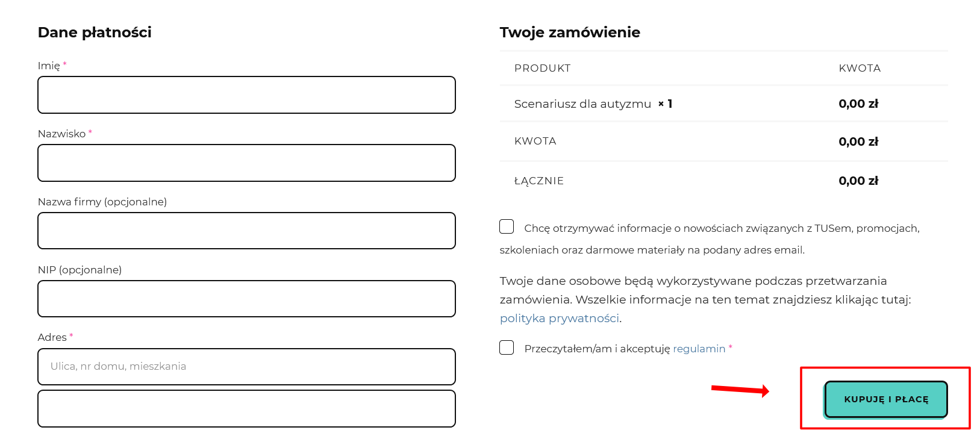Screen dimensions: 980x439
Task: Click the 'Twoje zamówienie' heading
Action: tap(570, 33)
